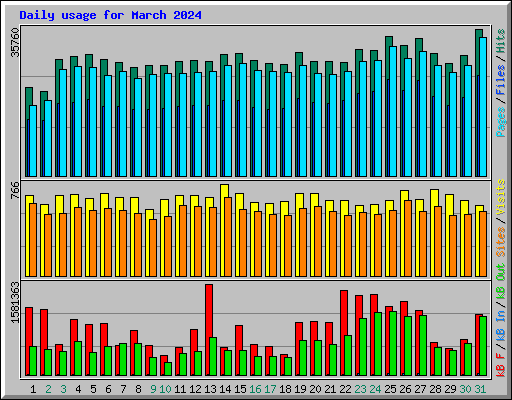The width and height of the screenshot is (512, 400).
Task: Click day label 23 on x-axis
Action: point(360,389)
